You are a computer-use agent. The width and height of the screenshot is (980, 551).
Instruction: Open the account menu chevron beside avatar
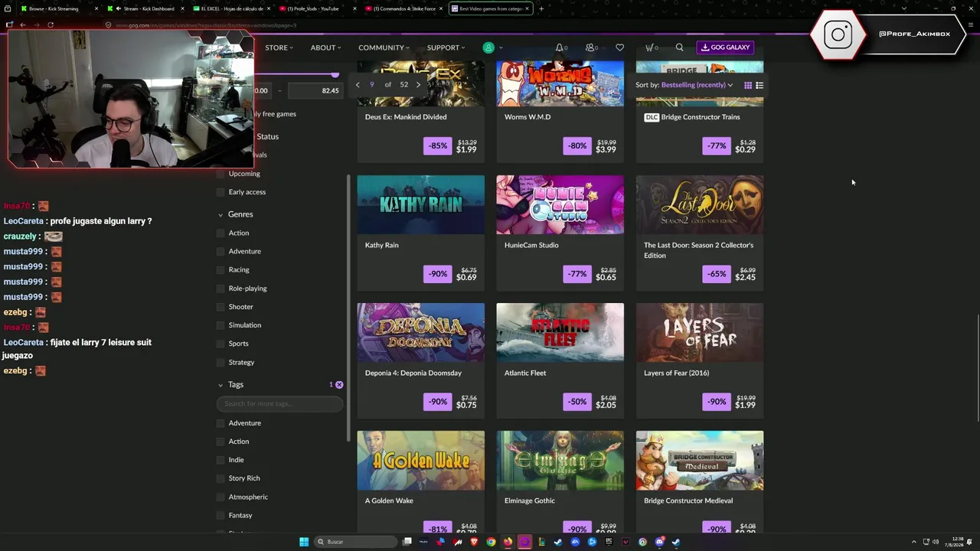pyautogui.click(x=501, y=47)
